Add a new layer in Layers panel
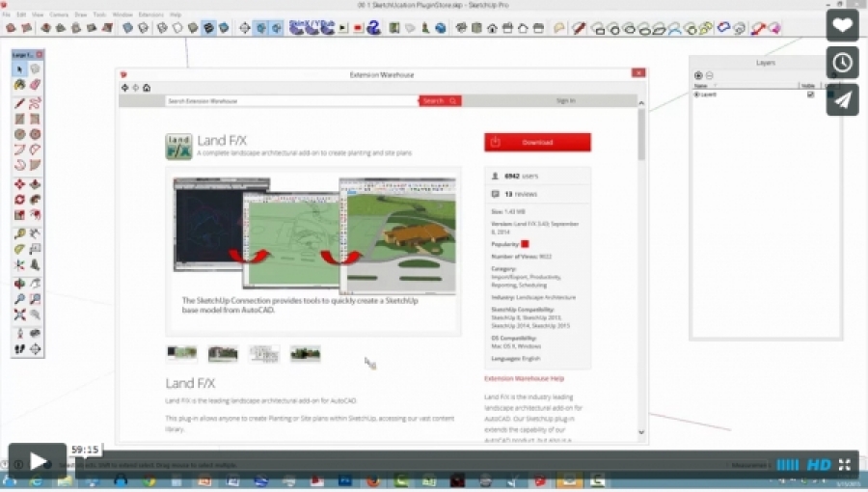The width and height of the screenshot is (868, 492). (698, 75)
